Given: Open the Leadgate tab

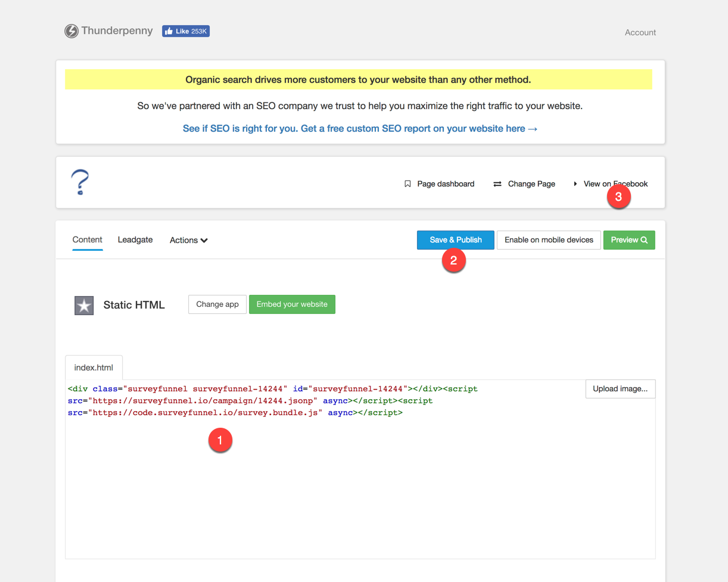Looking at the screenshot, I should (135, 239).
